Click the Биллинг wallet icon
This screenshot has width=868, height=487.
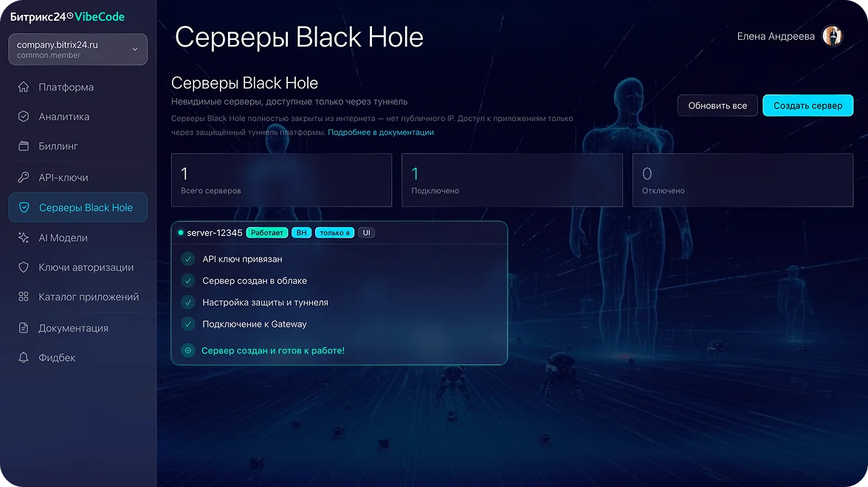click(24, 146)
